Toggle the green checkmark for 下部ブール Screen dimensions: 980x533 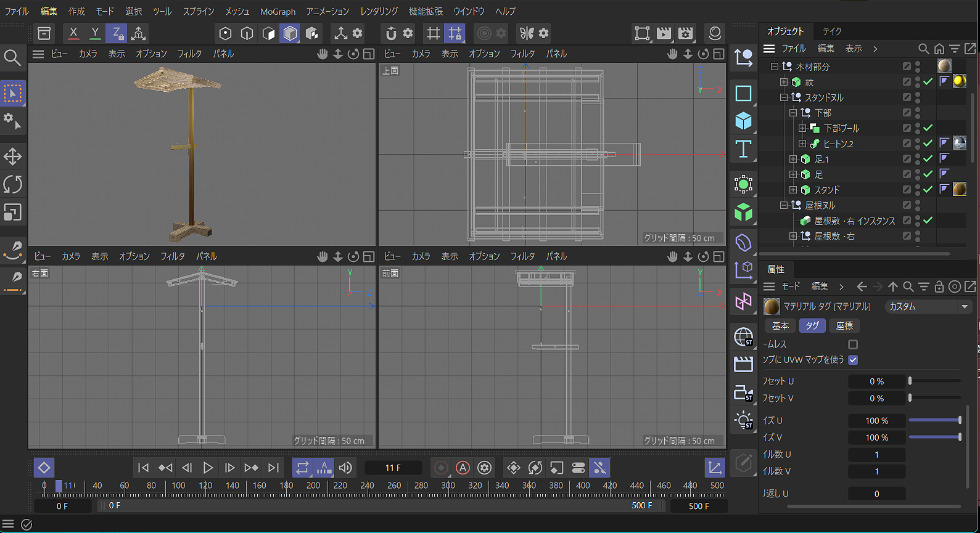click(928, 128)
